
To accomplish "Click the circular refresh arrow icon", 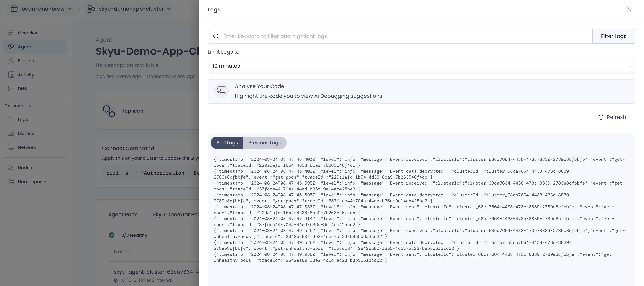I will (601, 117).
